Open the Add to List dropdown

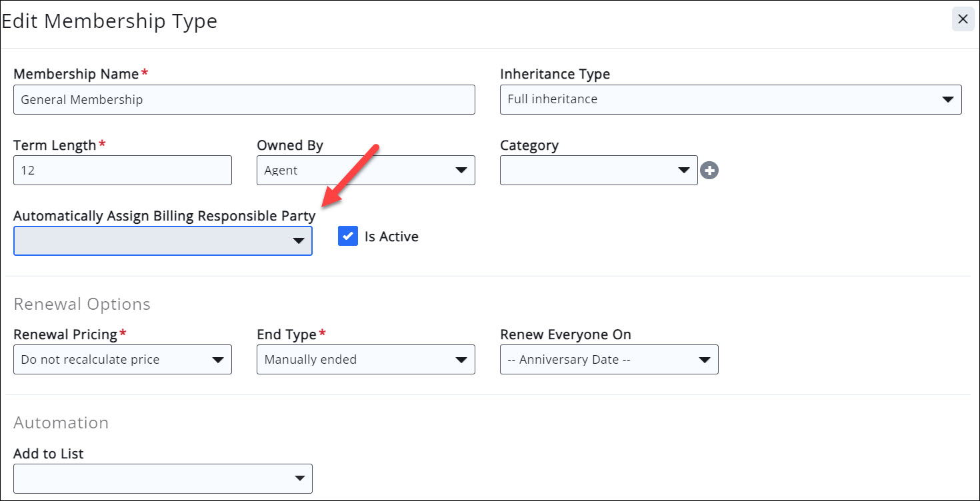(163, 478)
